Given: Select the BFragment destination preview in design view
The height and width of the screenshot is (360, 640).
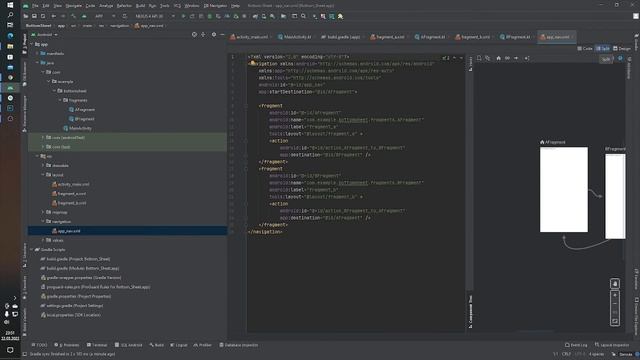Looking at the screenshot, I should tap(615, 196).
